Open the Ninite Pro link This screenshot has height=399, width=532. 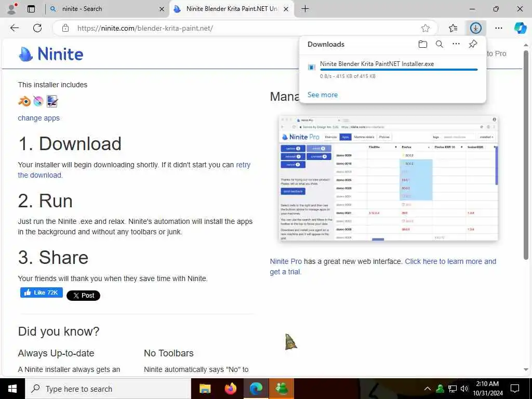pyautogui.click(x=286, y=261)
